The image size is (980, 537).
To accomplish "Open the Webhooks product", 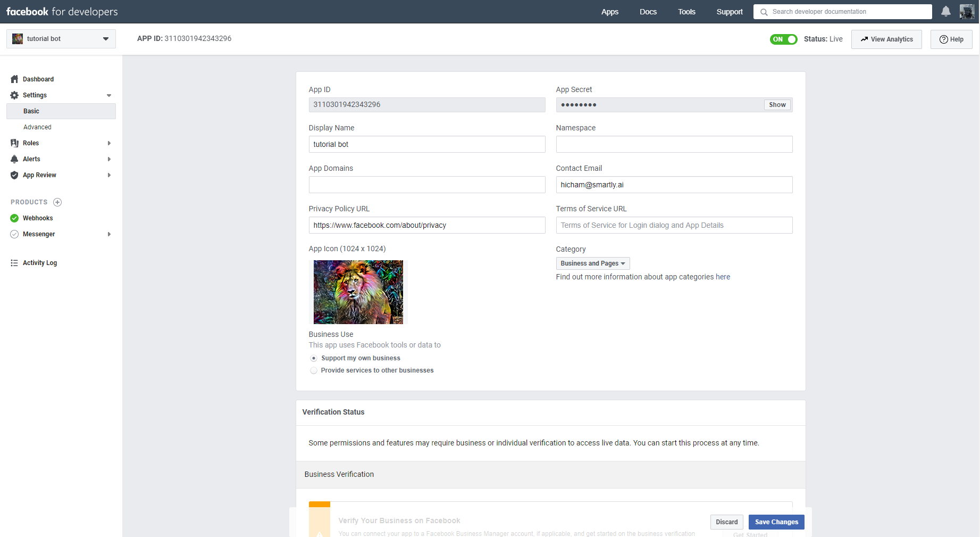I will [38, 218].
